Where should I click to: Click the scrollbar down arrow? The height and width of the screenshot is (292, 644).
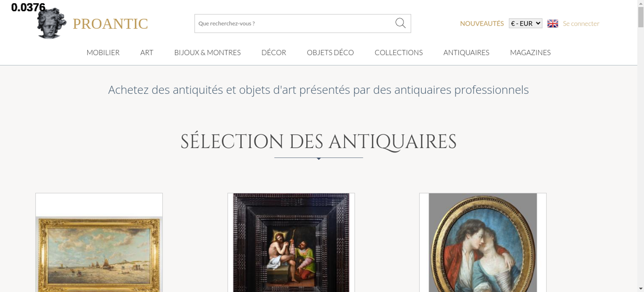tap(641, 288)
